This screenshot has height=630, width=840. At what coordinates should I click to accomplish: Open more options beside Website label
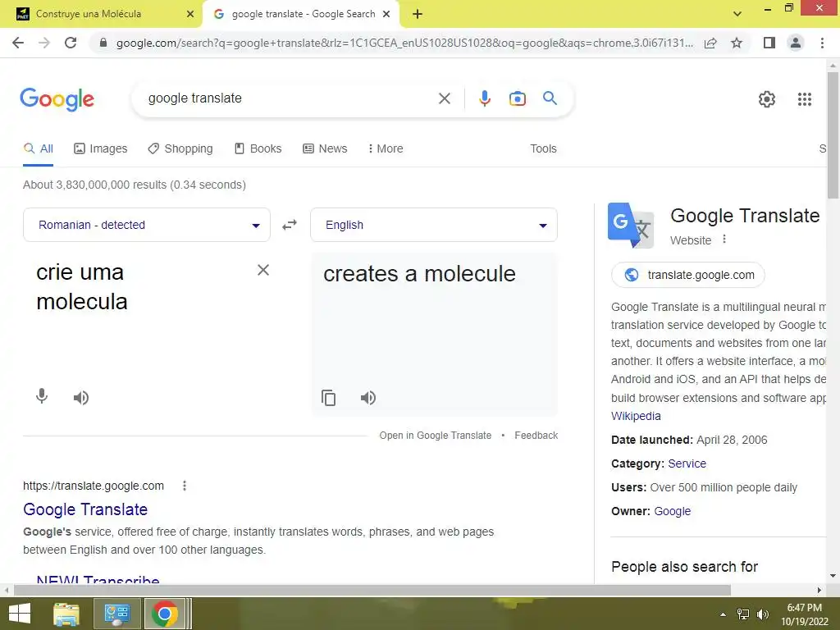click(x=724, y=239)
